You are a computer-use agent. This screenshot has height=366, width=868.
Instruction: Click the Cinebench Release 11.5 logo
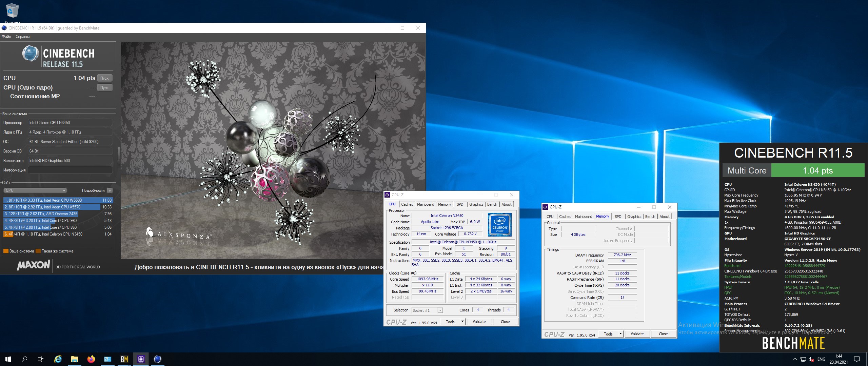pyautogui.click(x=59, y=56)
